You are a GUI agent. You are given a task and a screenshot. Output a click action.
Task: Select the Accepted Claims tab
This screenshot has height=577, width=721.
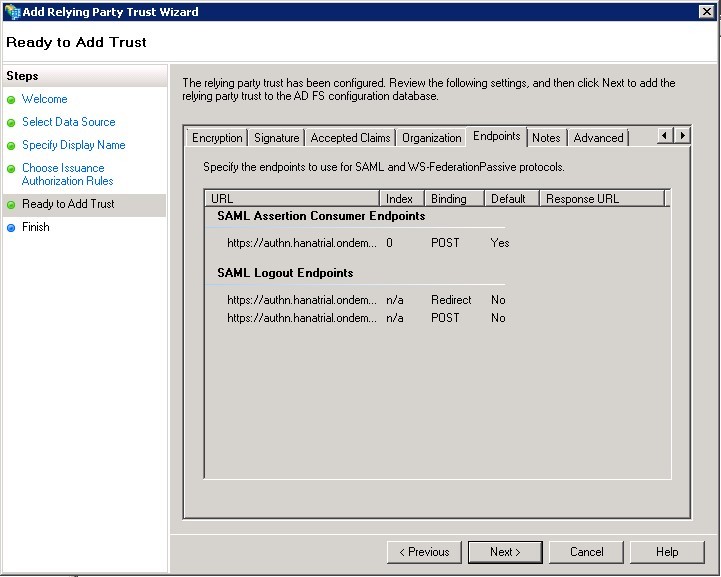click(x=350, y=138)
